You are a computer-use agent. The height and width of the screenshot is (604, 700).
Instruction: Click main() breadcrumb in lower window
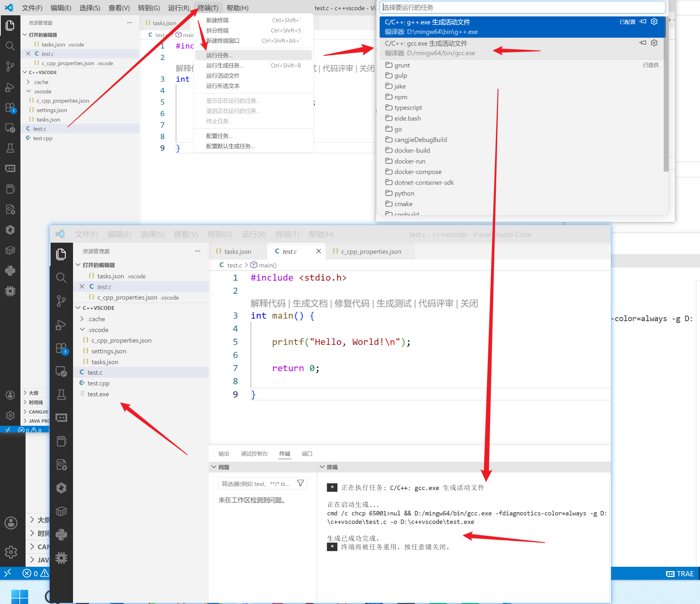tap(263, 265)
